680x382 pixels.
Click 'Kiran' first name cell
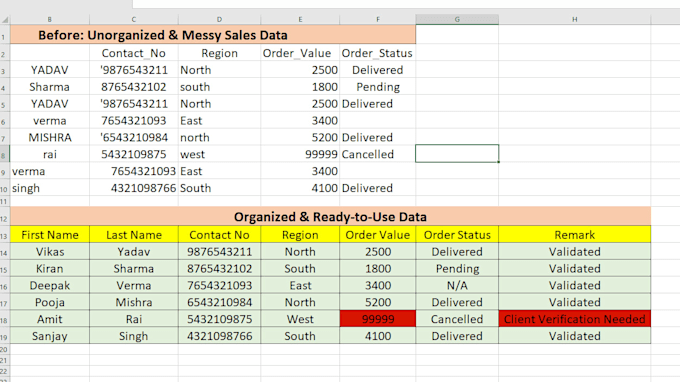coord(50,269)
